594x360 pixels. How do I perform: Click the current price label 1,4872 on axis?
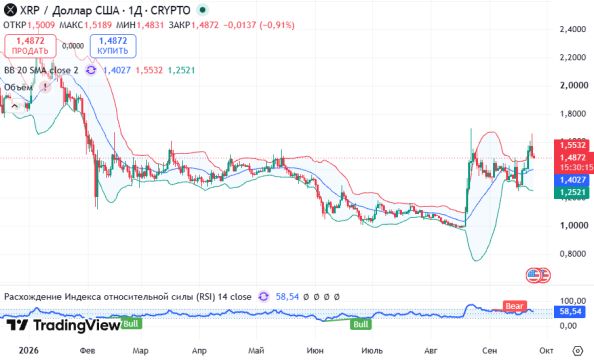[572, 157]
